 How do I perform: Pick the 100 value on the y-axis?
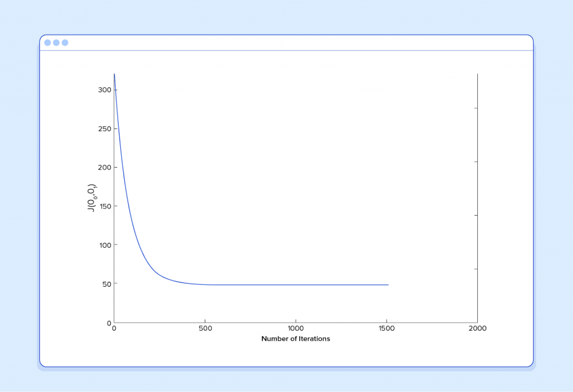(x=104, y=245)
